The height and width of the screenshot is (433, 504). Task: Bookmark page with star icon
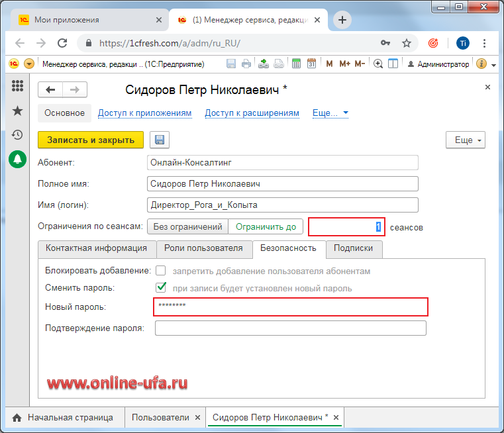[407, 43]
